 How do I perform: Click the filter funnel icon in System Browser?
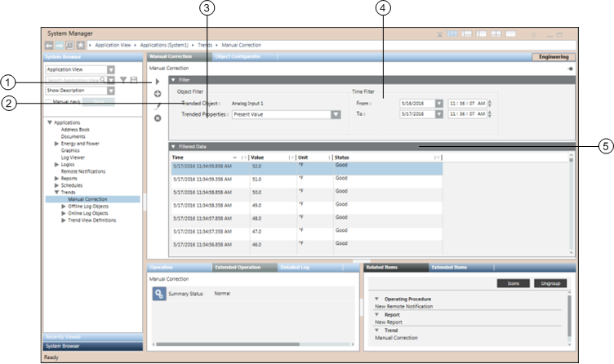coord(123,80)
